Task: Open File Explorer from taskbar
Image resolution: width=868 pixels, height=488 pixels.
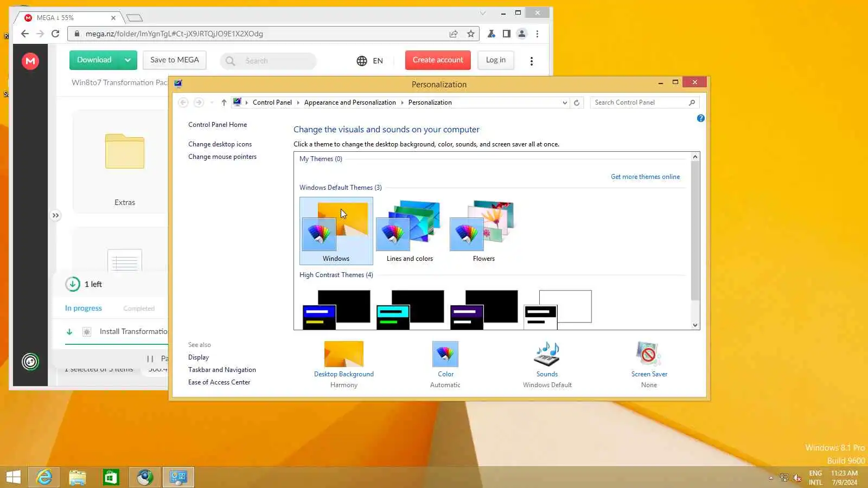Action: (x=78, y=477)
